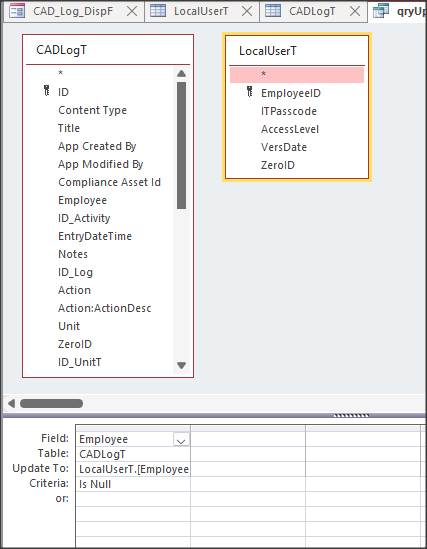Switch to the LocalUserT tab
Screen dimensions: 427x549
[201, 11]
